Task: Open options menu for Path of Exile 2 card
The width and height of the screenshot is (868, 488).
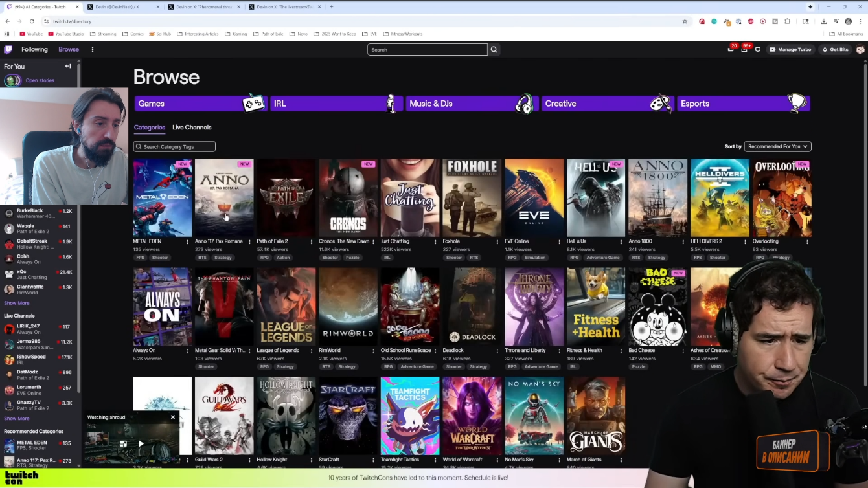Action: click(x=312, y=242)
